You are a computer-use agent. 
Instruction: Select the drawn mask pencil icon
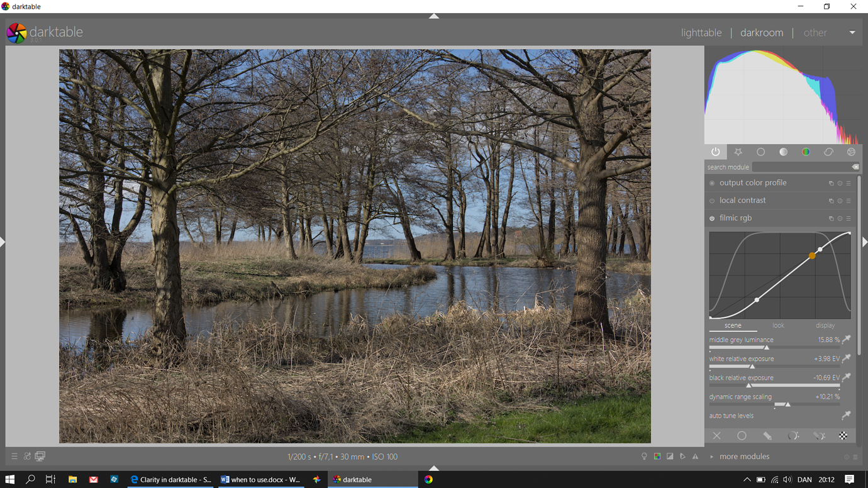[x=767, y=436]
